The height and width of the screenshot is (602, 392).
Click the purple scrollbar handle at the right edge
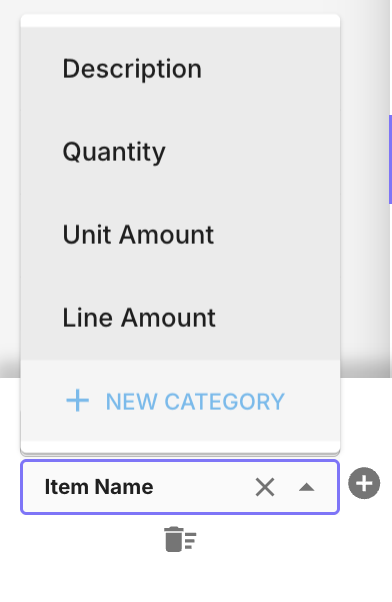click(390, 159)
